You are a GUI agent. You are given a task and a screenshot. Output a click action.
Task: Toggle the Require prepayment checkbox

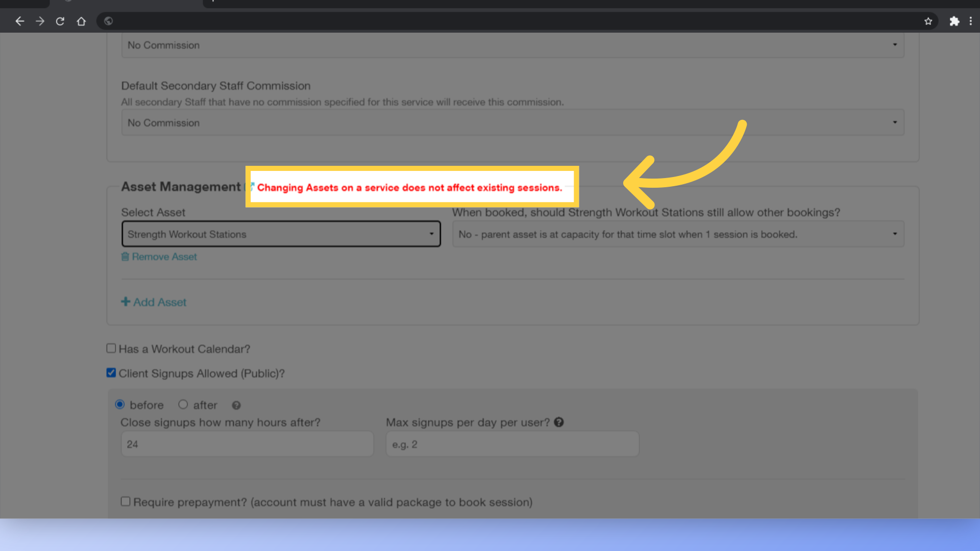(125, 501)
